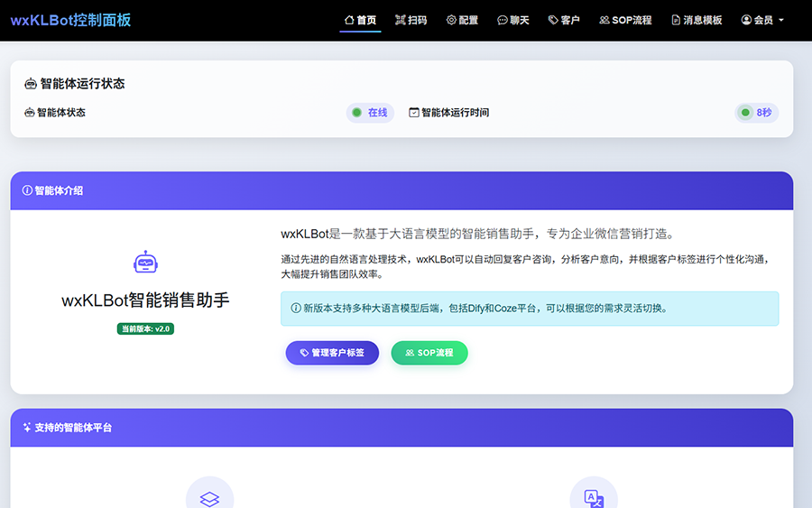Open the 客户 customers page

pos(564,20)
